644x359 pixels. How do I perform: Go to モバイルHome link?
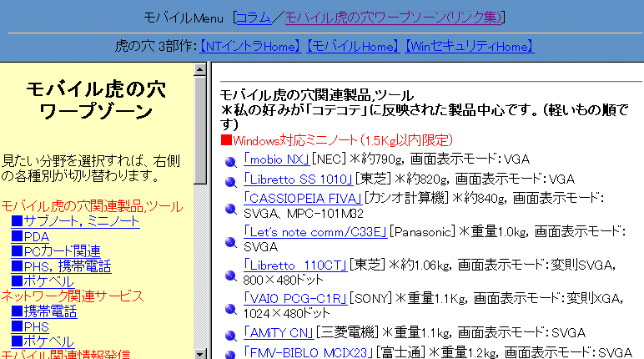353,47
